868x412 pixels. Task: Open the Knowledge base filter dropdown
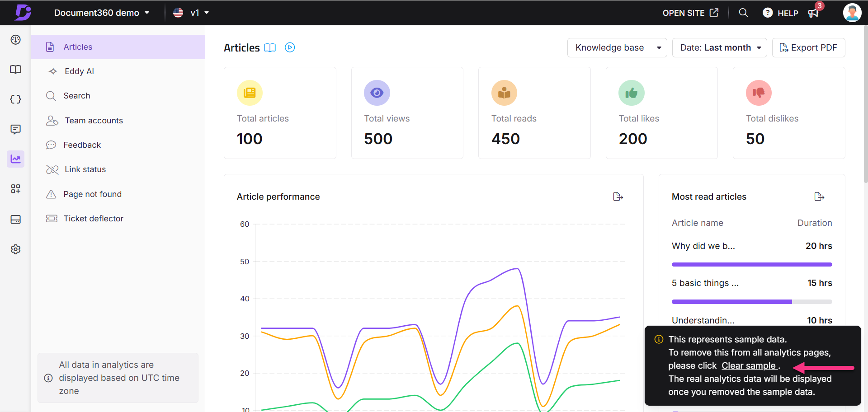(617, 47)
